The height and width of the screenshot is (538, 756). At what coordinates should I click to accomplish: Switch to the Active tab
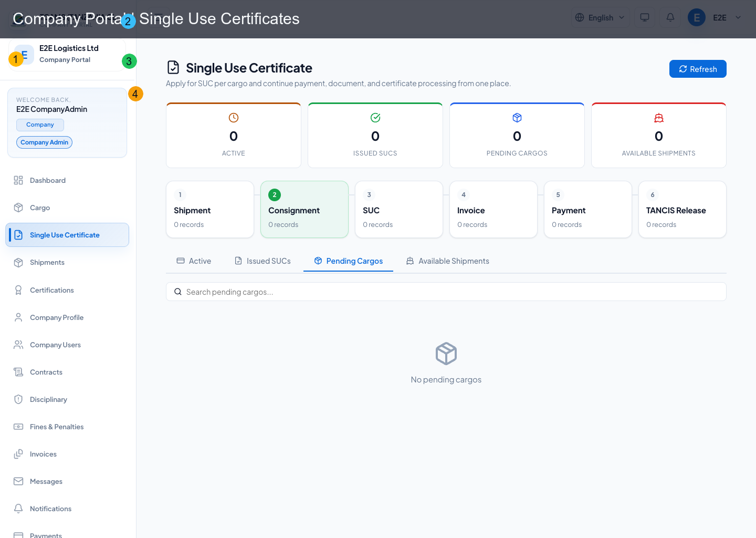[194, 261]
